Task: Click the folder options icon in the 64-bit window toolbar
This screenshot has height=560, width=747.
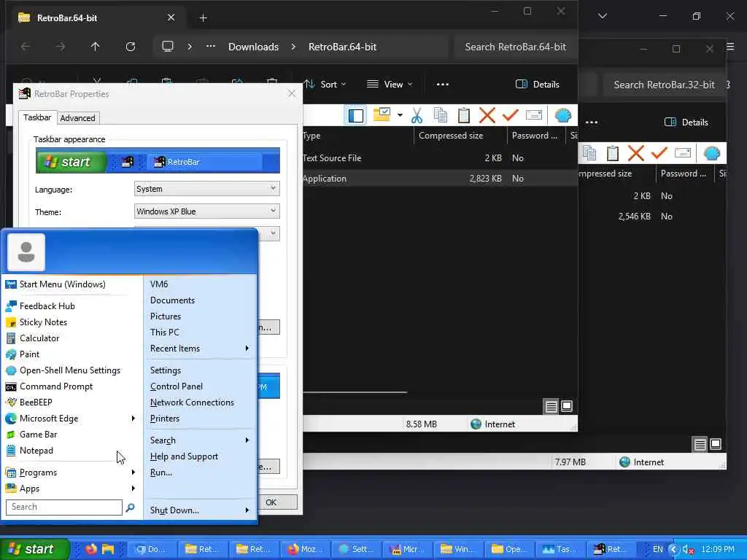Action: point(382,114)
